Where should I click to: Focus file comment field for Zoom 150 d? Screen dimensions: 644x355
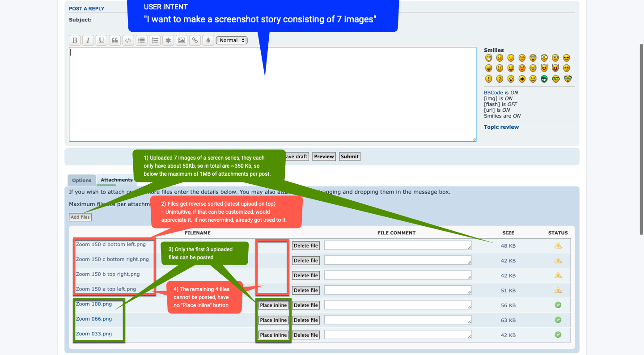[x=398, y=245]
